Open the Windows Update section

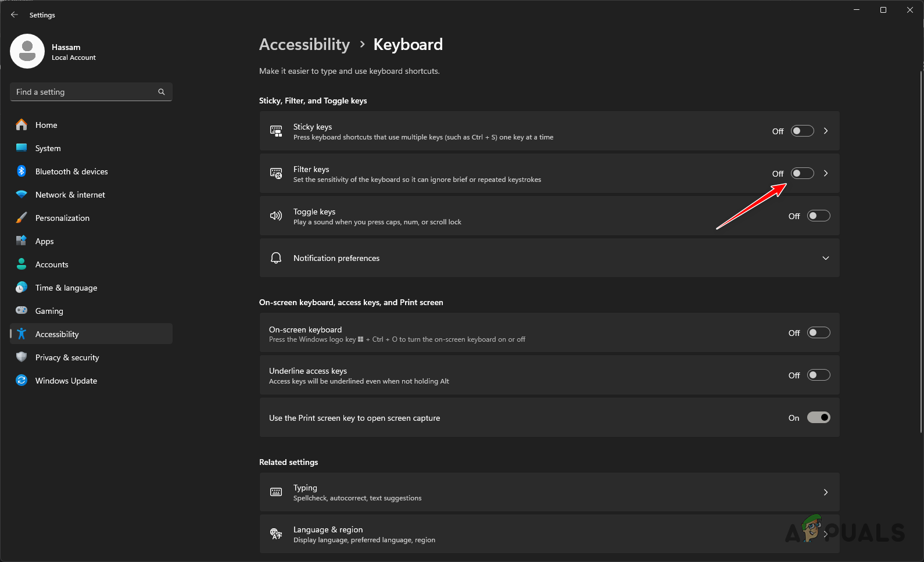click(x=66, y=380)
